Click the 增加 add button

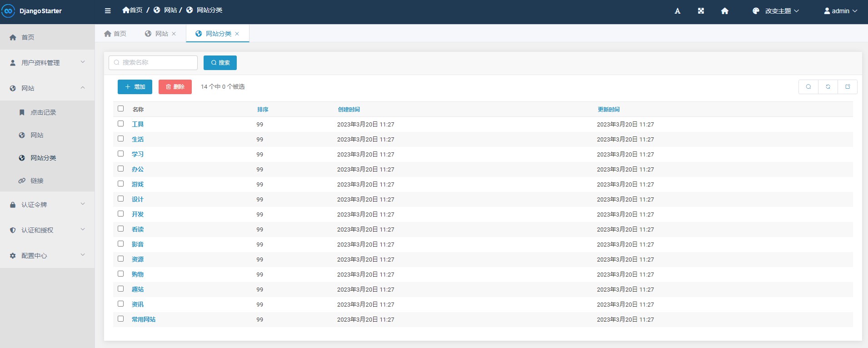(135, 87)
